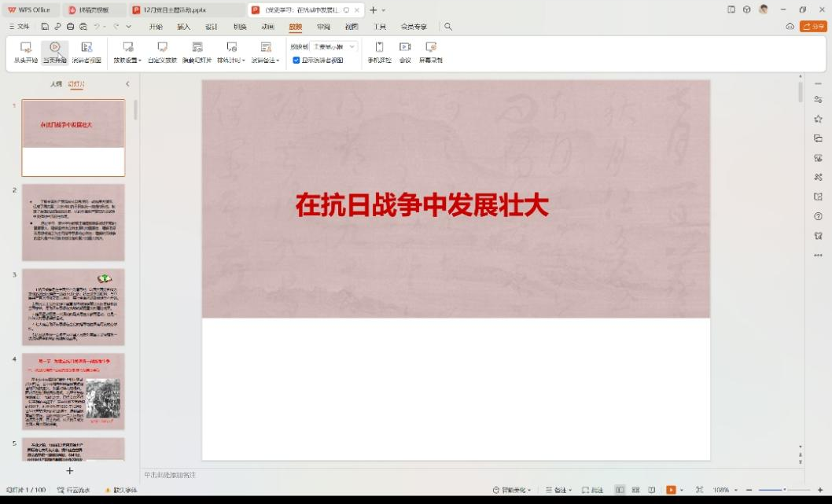The height and width of the screenshot is (504, 832).
Task: Toggle normal view button in status bar
Action: (x=620, y=490)
